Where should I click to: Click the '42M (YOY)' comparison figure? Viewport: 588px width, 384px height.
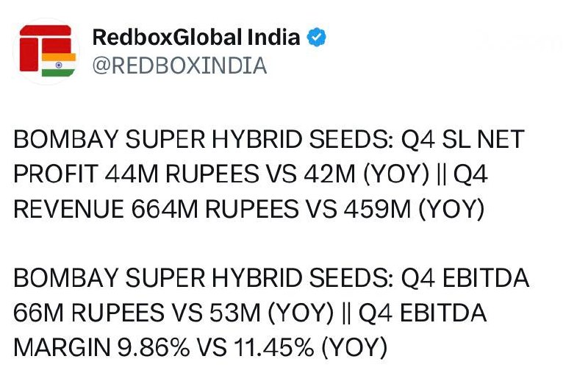tap(366, 174)
